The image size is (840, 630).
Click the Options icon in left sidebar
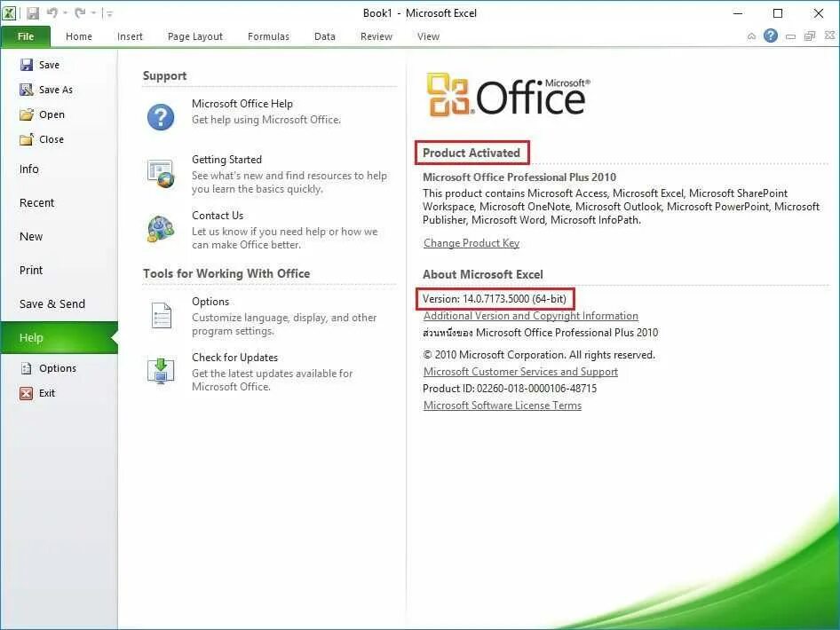tap(27, 368)
